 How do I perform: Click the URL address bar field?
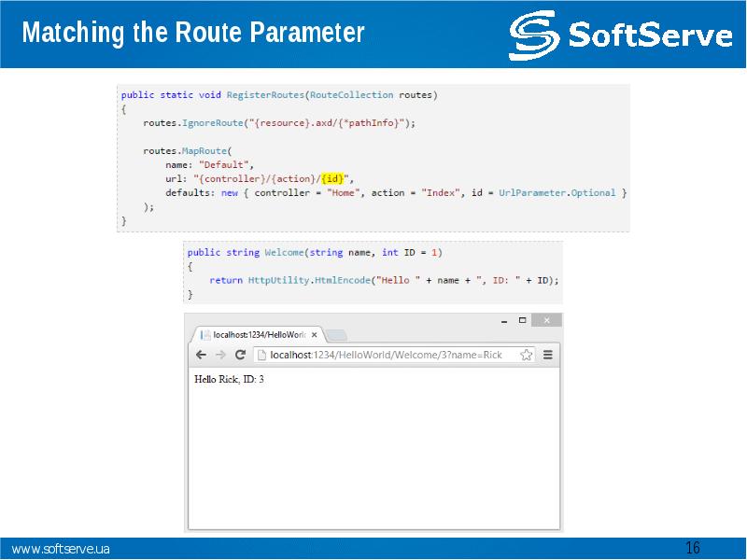[392, 355]
